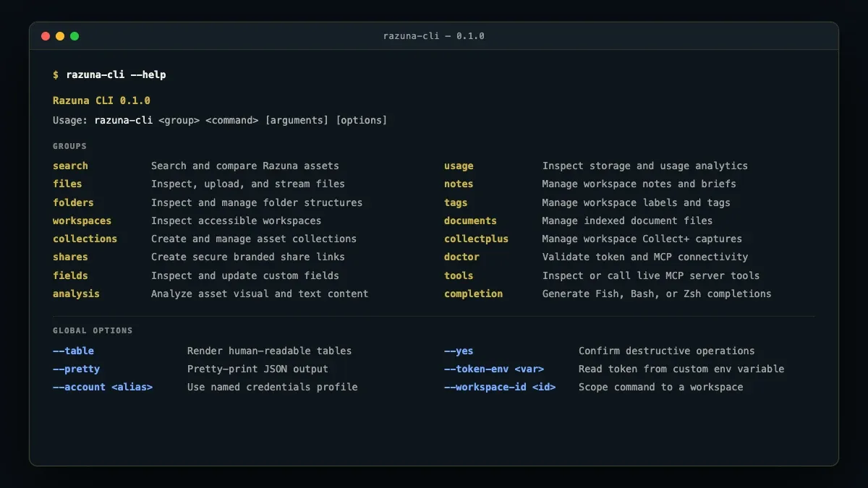Viewport: 868px width, 488px height.
Task: Click the 'collections' group name
Action: [x=85, y=239]
